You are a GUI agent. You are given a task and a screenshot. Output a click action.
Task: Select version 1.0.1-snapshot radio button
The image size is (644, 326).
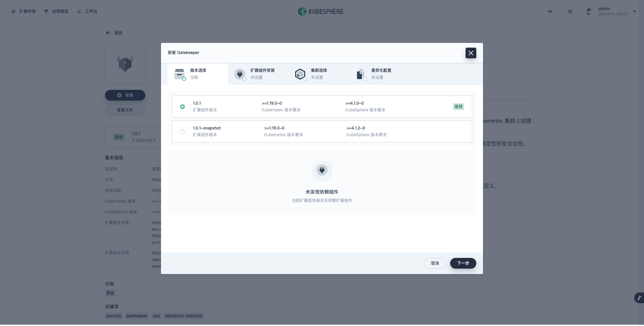(x=182, y=131)
